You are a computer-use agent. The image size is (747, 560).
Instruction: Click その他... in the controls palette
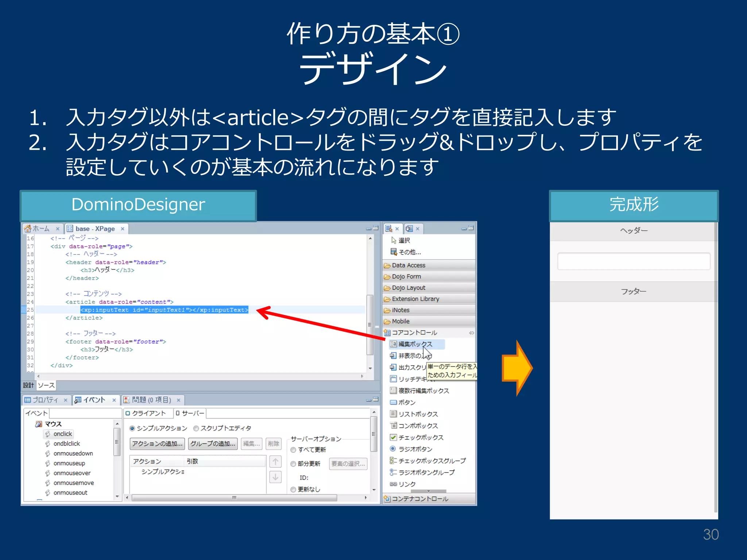tap(406, 252)
